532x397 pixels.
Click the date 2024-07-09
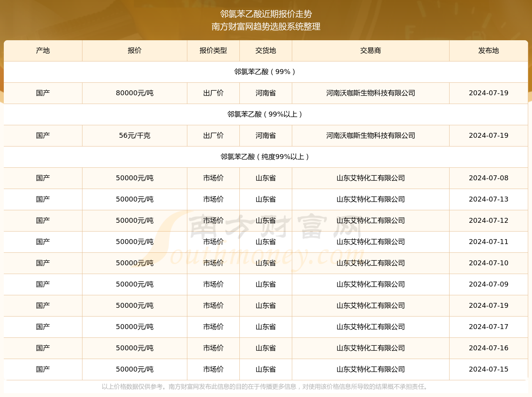(489, 284)
